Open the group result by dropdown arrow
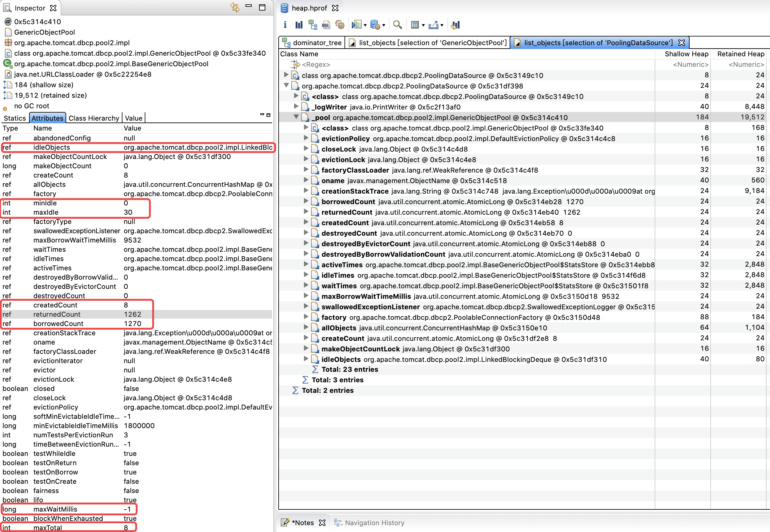Viewport: 770px width, 532px height. 423,25
